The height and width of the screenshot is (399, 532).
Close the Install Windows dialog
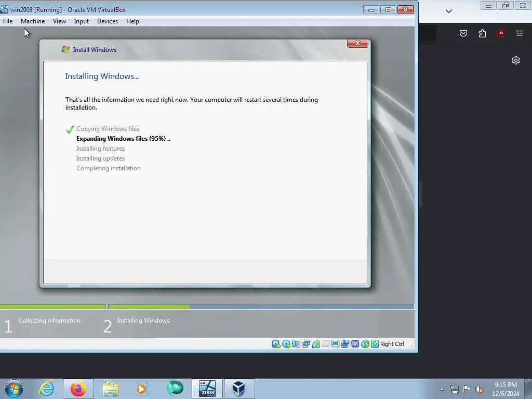click(357, 43)
